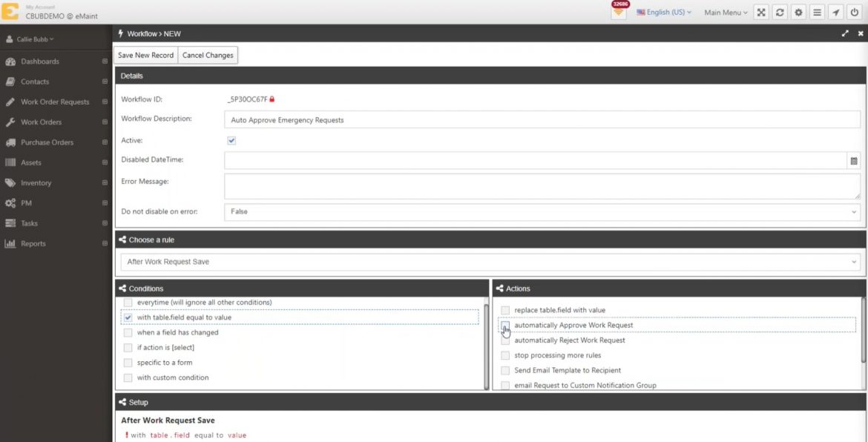Open the 'Choose a rule' dropdown
Viewport: 868px width, 442px height.
tap(490, 261)
